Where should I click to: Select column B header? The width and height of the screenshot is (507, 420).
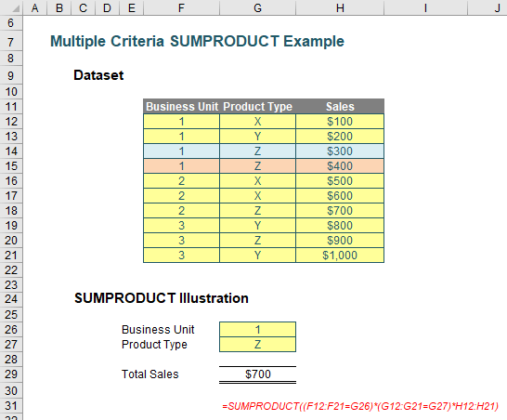59,7
